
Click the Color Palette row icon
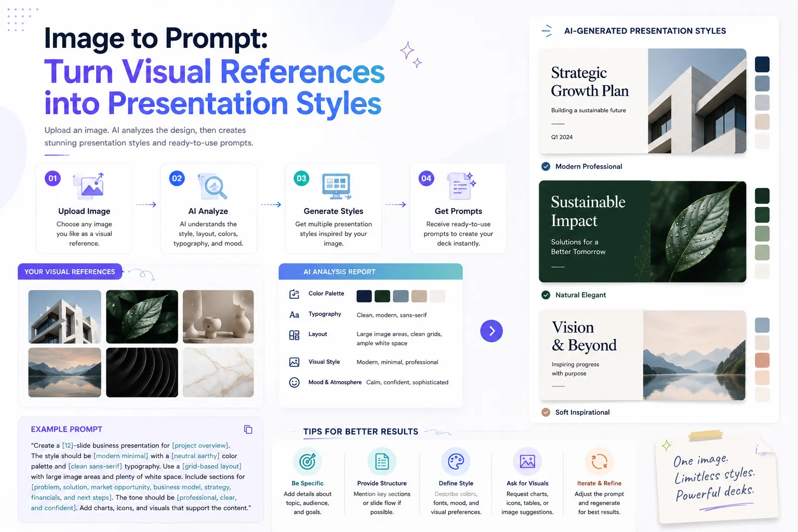click(x=294, y=294)
